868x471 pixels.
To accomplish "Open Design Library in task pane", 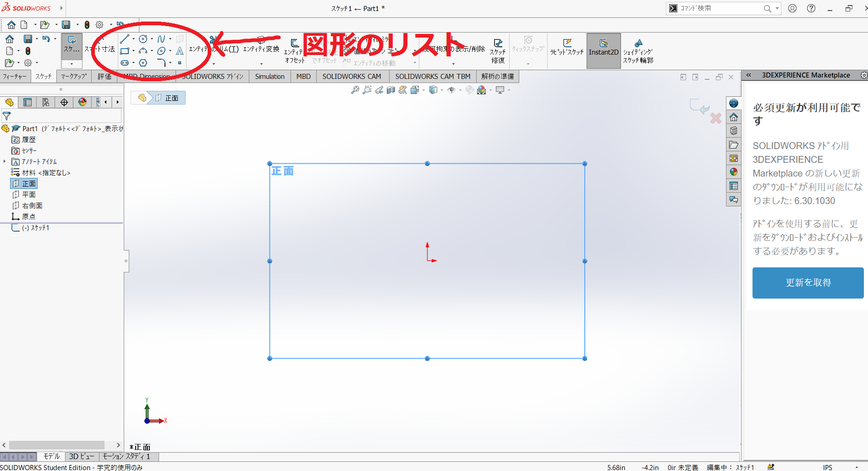I will (734, 131).
